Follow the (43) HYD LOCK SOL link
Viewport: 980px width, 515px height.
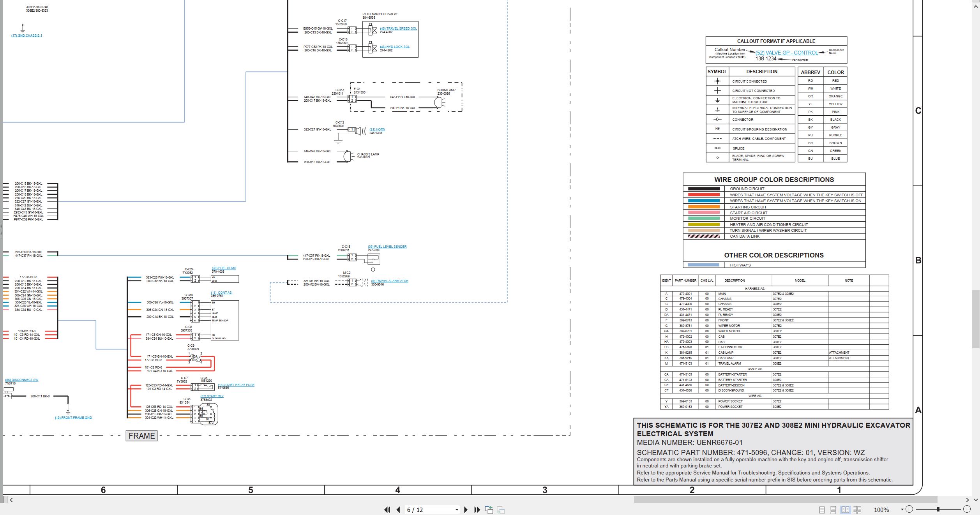tap(395, 47)
